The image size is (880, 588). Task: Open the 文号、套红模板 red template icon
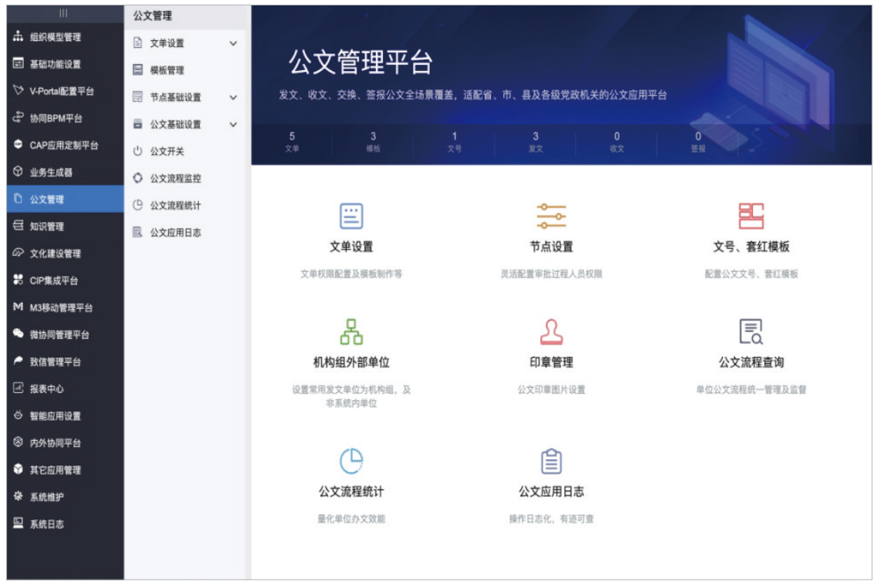[x=751, y=216]
